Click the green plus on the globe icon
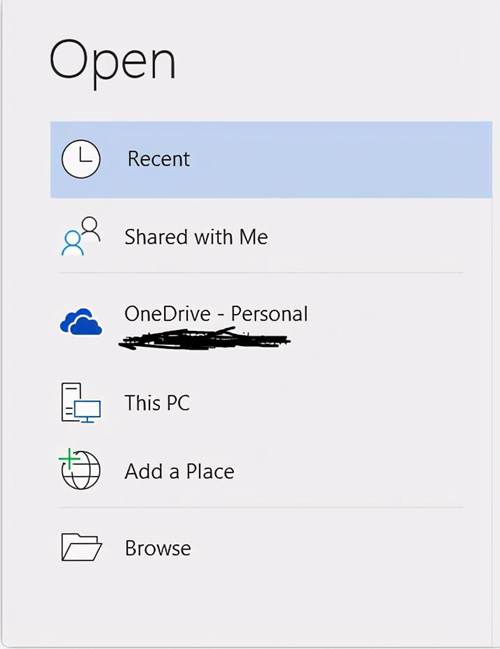Screen dimensions: 500x649 (x=69, y=459)
